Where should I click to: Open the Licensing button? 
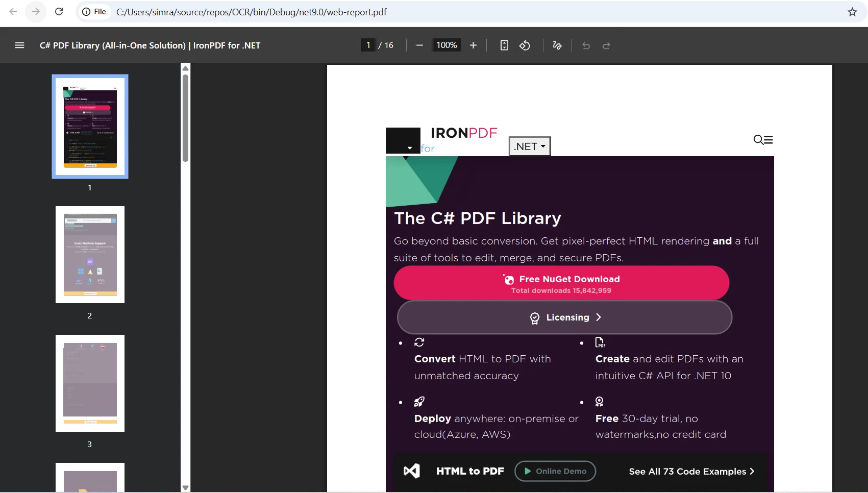coord(564,317)
